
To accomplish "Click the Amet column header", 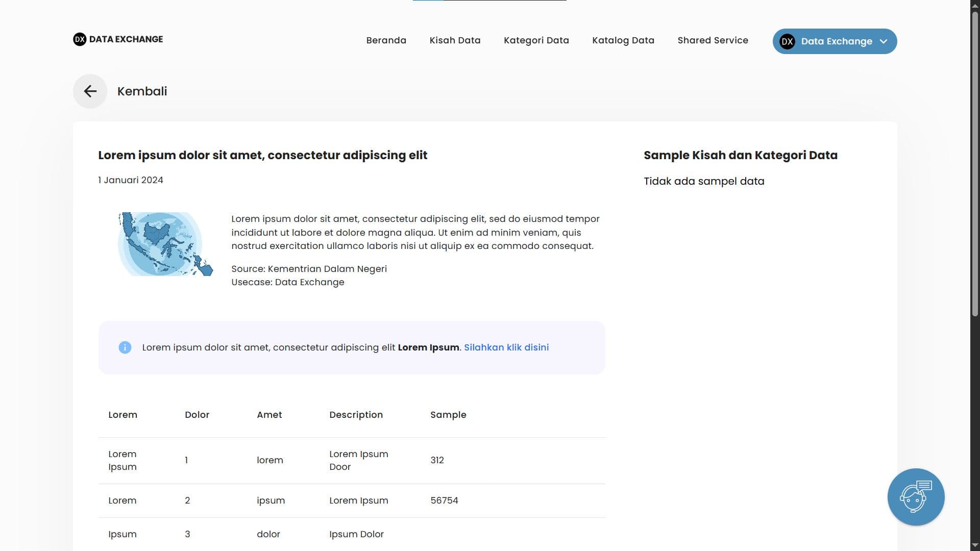I will click(x=269, y=415).
